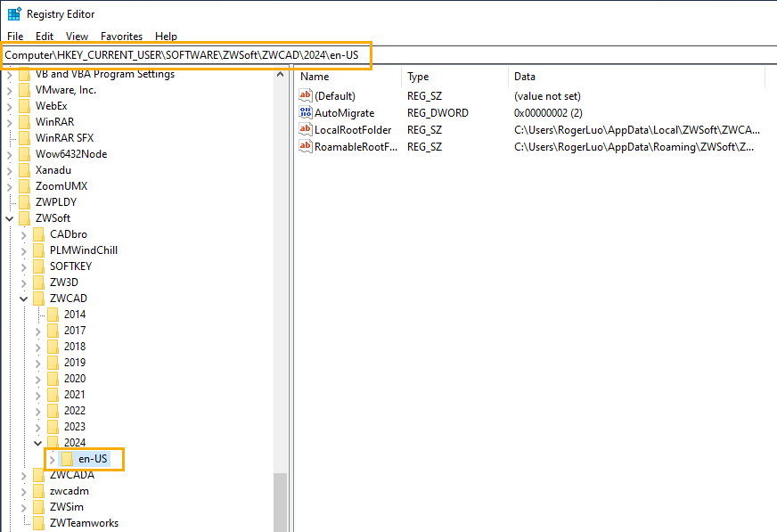The width and height of the screenshot is (777, 532).
Task: Click the (value not set) data cell
Action: [547, 96]
